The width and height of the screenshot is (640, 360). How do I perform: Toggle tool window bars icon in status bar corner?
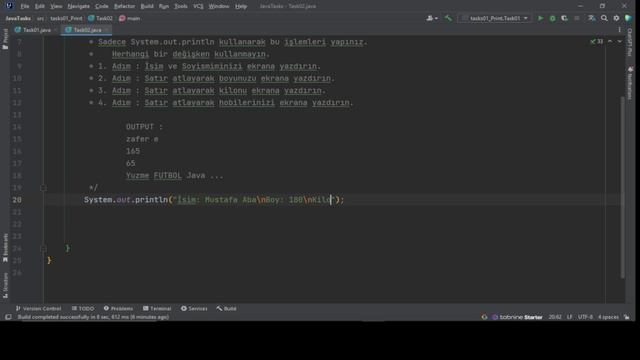coord(8,317)
